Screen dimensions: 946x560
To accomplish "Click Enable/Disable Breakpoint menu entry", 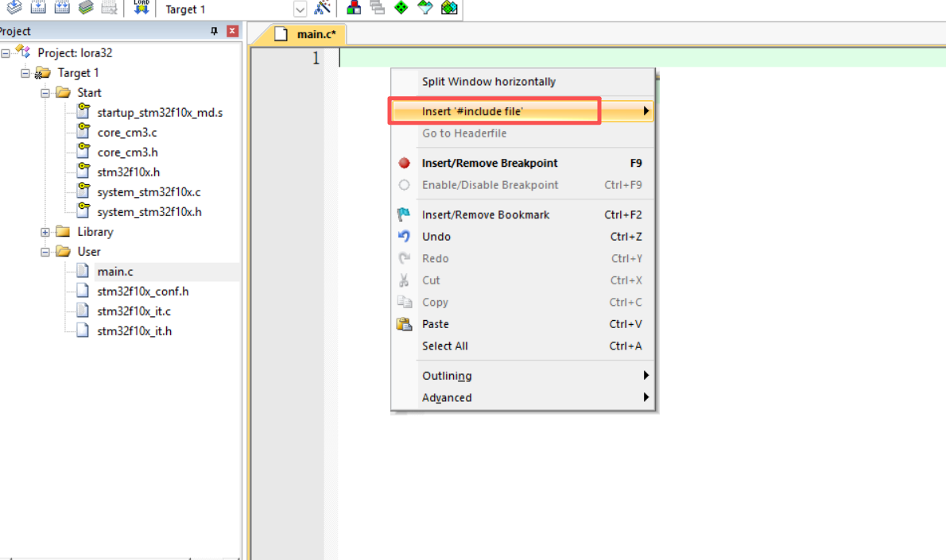I will click(522, 185).
